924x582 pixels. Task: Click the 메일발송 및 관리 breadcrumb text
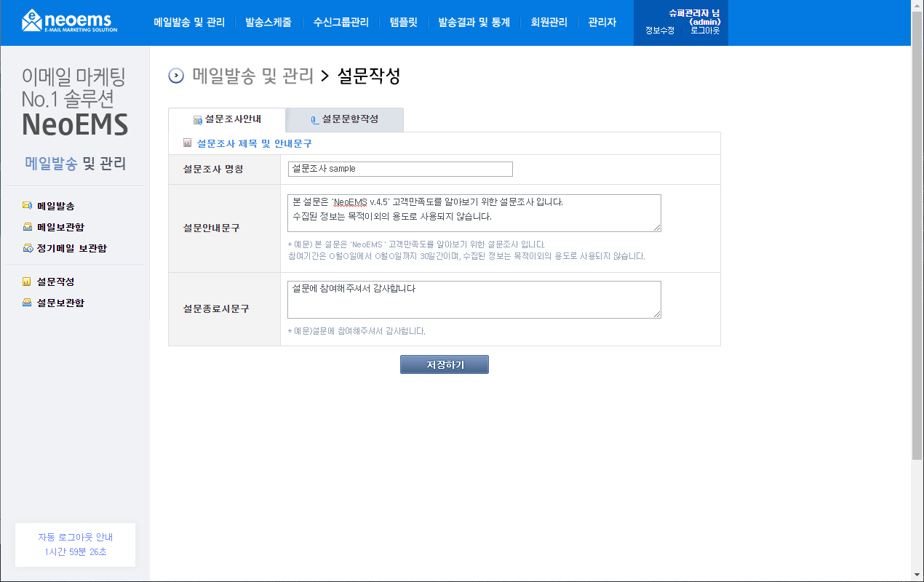click(252, 76)
